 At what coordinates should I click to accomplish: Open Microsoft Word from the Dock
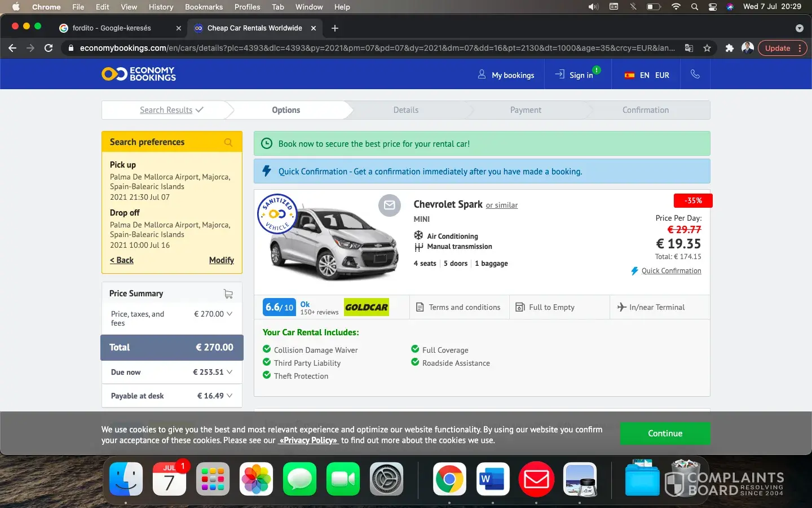(492, 479)
